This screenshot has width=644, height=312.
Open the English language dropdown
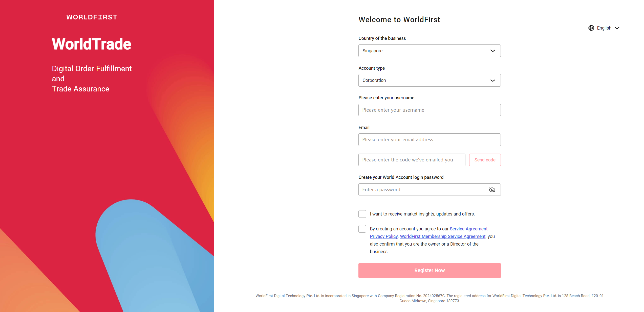[x=604, y=28]
